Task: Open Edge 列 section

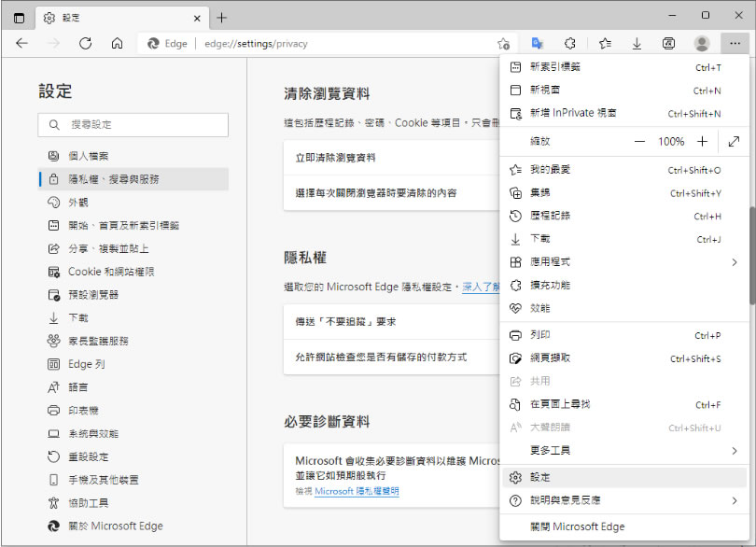Action: (133, 364)
